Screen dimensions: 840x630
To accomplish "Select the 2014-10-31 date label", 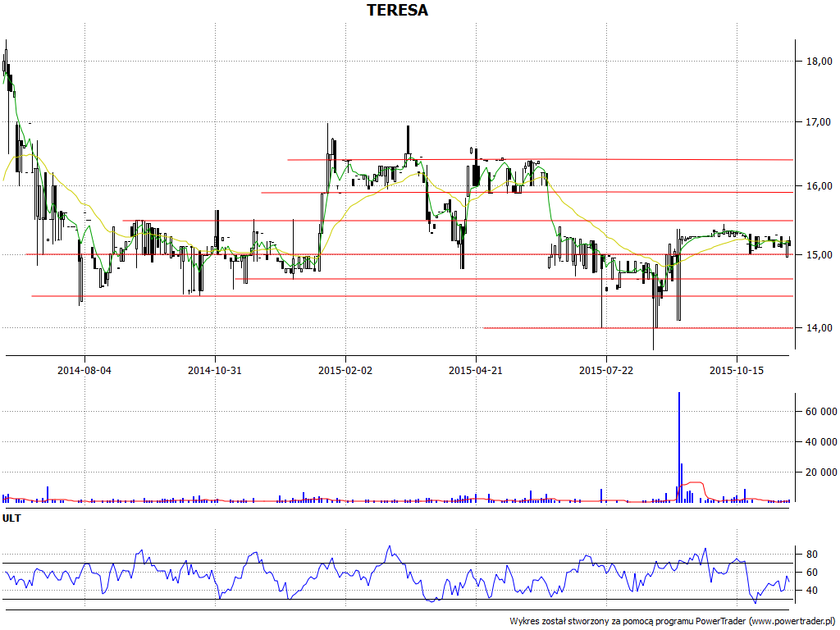I will (x=215, y=370).
